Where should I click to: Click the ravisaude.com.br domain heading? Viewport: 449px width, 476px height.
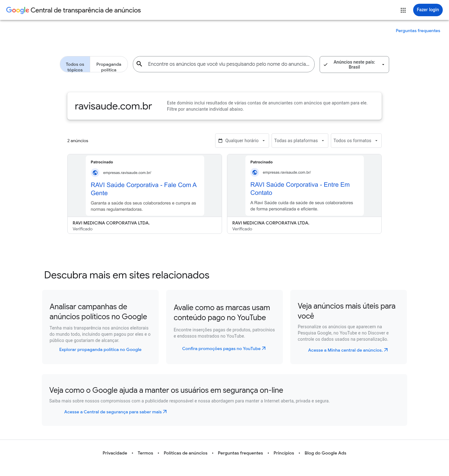pos(113,106)
